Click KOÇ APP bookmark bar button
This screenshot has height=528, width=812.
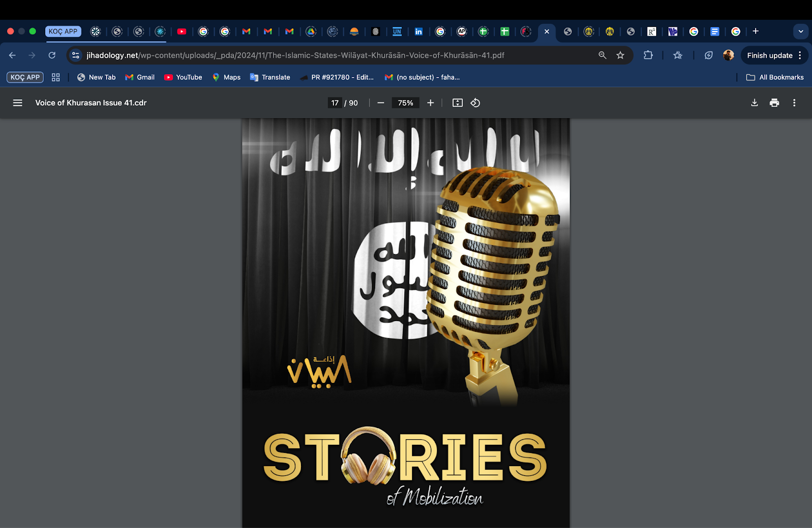pos(25,77)
